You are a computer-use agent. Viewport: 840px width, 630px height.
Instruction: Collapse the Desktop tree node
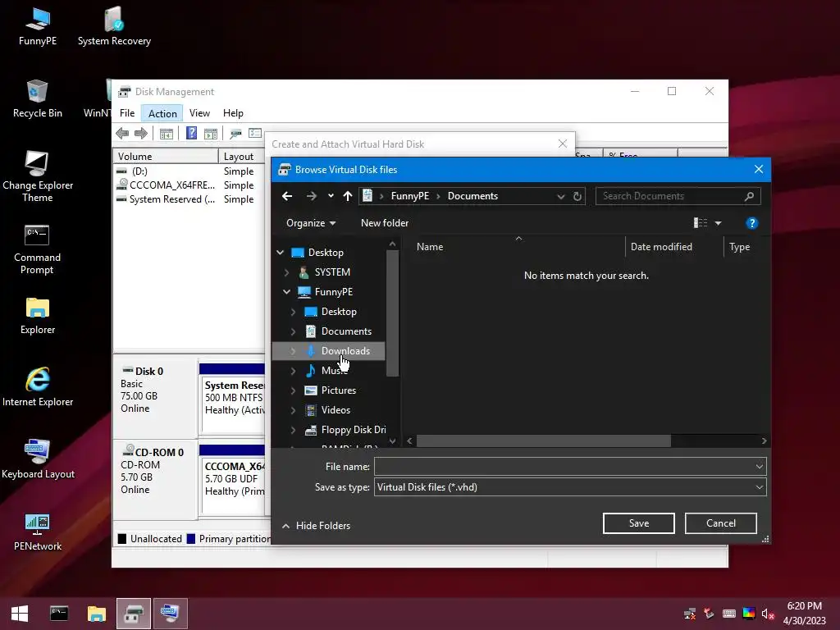click(281, 253)
